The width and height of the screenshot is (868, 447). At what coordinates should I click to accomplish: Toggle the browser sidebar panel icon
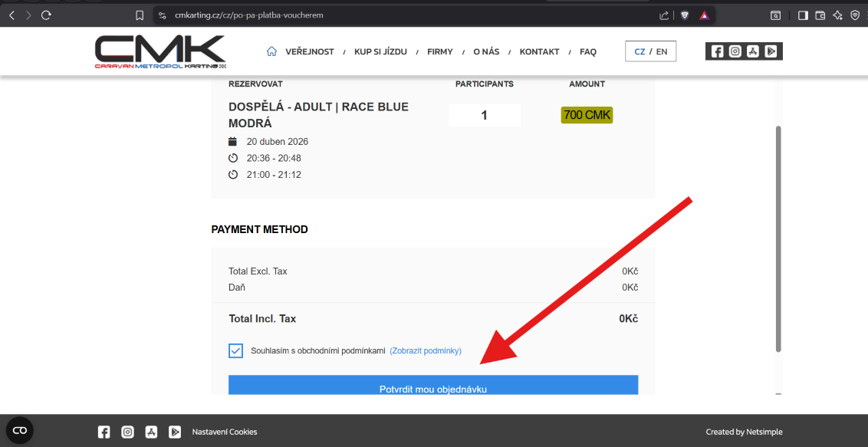tap(803, 15)
